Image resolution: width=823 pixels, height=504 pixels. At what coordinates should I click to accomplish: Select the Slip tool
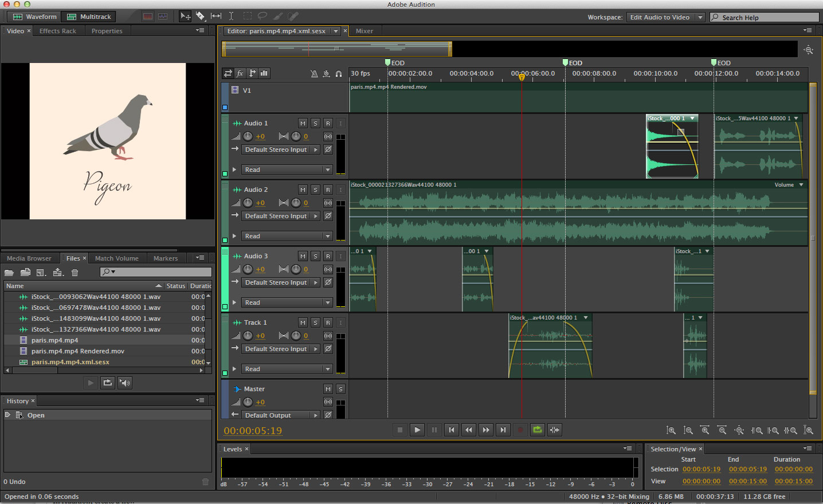[216, 17]
